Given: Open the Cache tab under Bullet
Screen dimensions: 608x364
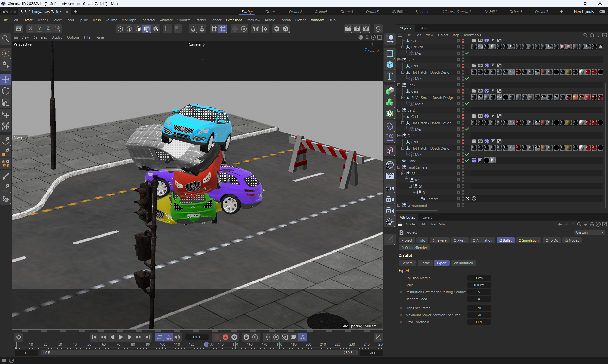Looking at the screenshot, I should (x=425, y=263).
